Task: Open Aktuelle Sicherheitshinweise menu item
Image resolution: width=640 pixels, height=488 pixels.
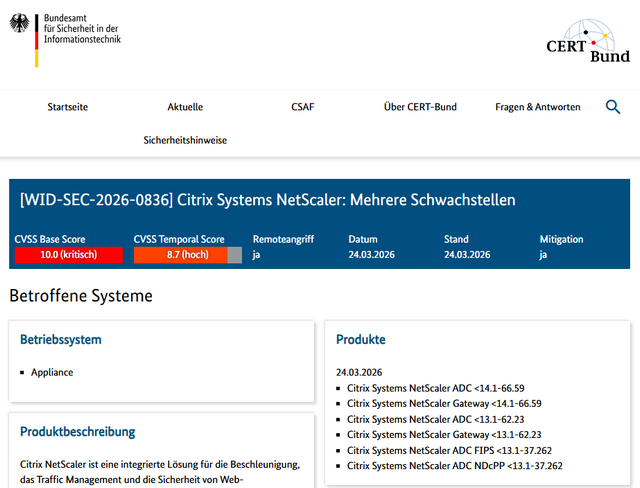Action: point(185,123)
